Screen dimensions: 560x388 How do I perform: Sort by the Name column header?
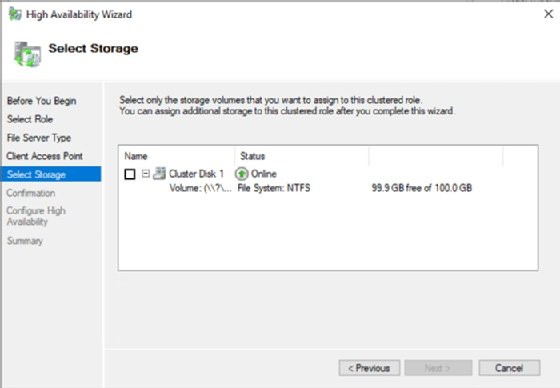(136, 156)
